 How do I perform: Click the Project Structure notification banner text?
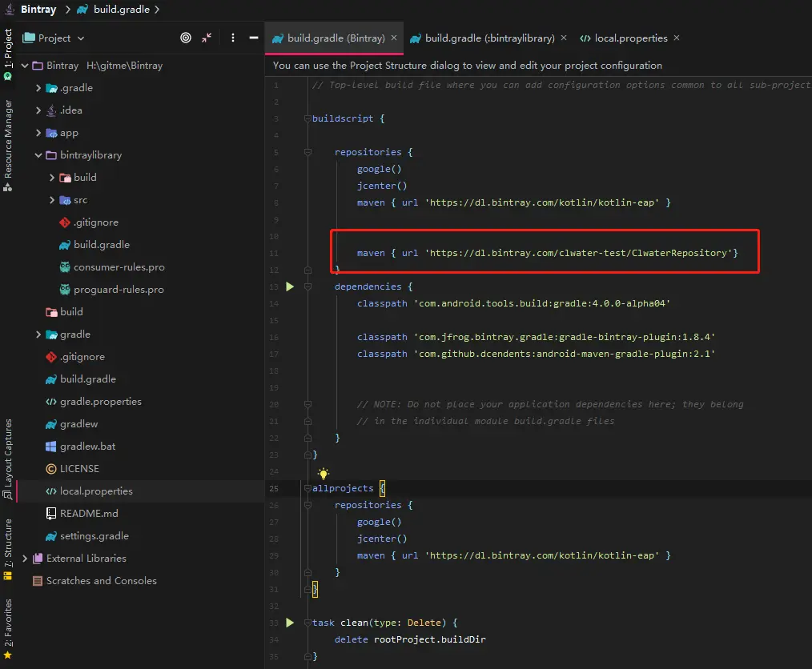pos(467,66)
